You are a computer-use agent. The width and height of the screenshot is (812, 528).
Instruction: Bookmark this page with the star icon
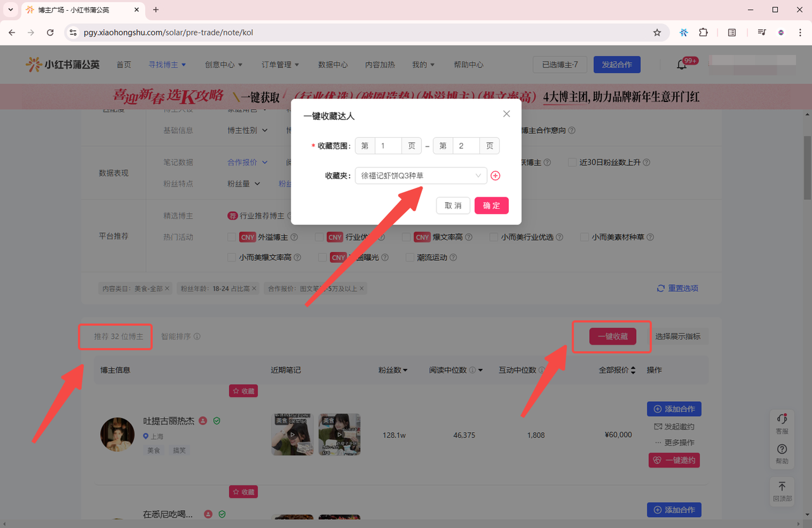(x=657, y=32)
